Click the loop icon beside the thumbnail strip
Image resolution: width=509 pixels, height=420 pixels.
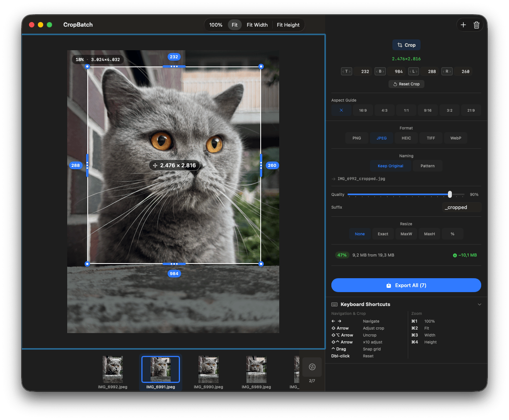[x=312, y=367]
